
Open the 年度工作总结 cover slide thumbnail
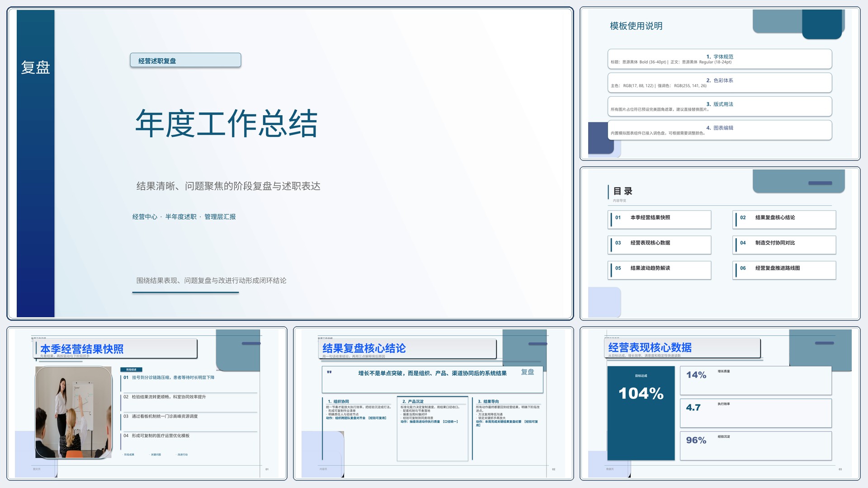[x=290, y=164]
